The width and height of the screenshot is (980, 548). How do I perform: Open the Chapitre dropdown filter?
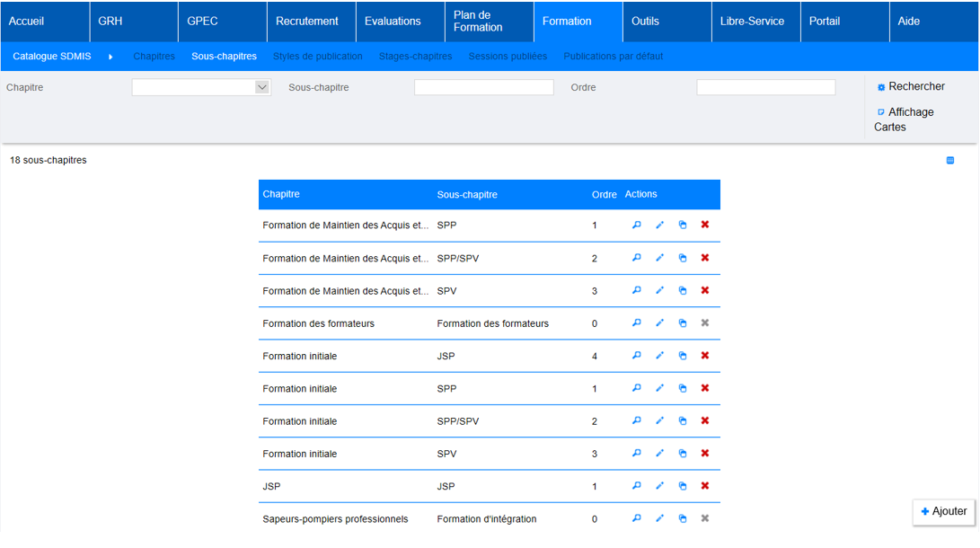201,87
